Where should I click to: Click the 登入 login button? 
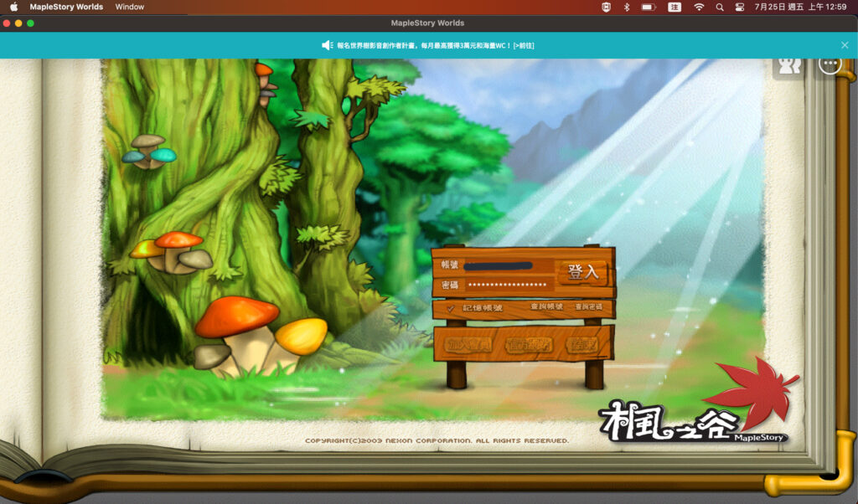tap(583, 272)
